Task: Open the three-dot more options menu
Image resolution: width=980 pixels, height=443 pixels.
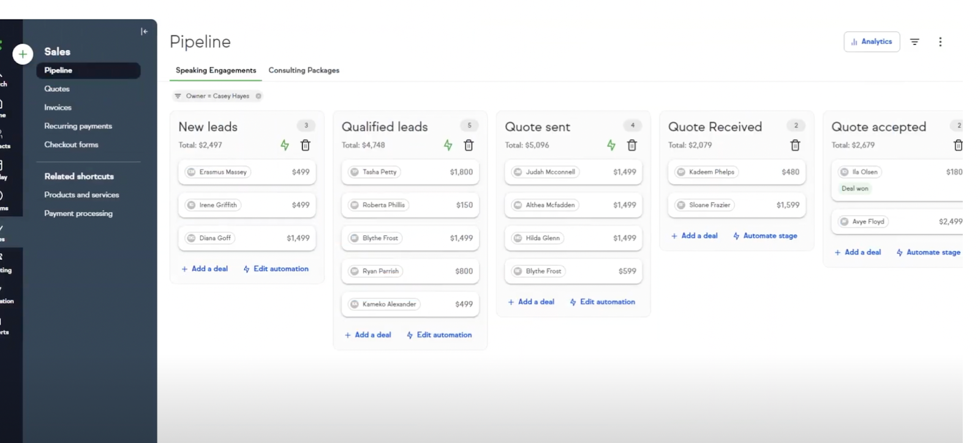Action: click(x=940, y=42)
